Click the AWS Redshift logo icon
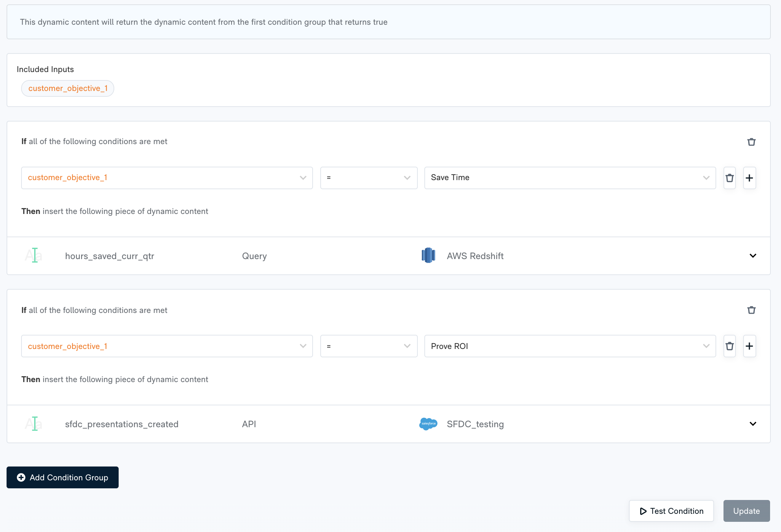781x532 pixels. (428, 255)
